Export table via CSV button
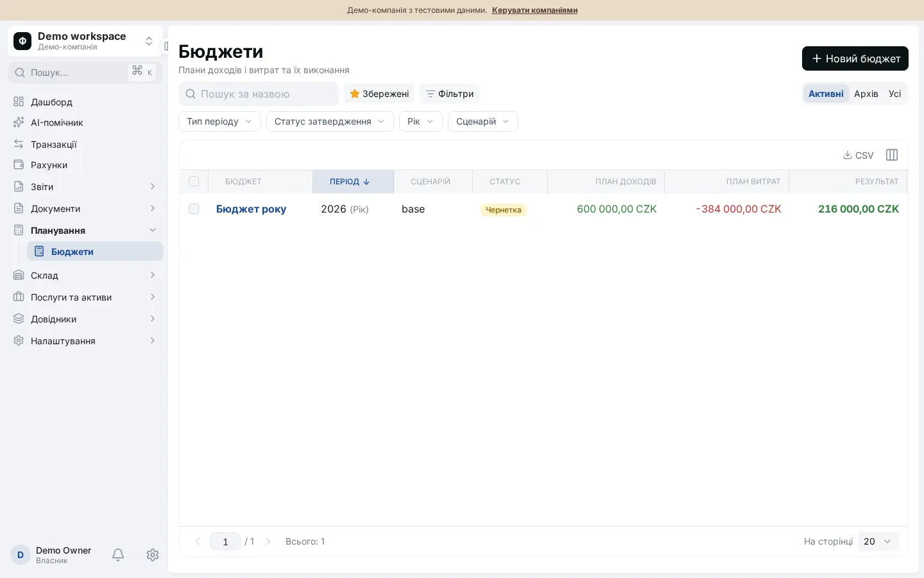The height and width of the screenshot is (578, 924). pos(859,155)
